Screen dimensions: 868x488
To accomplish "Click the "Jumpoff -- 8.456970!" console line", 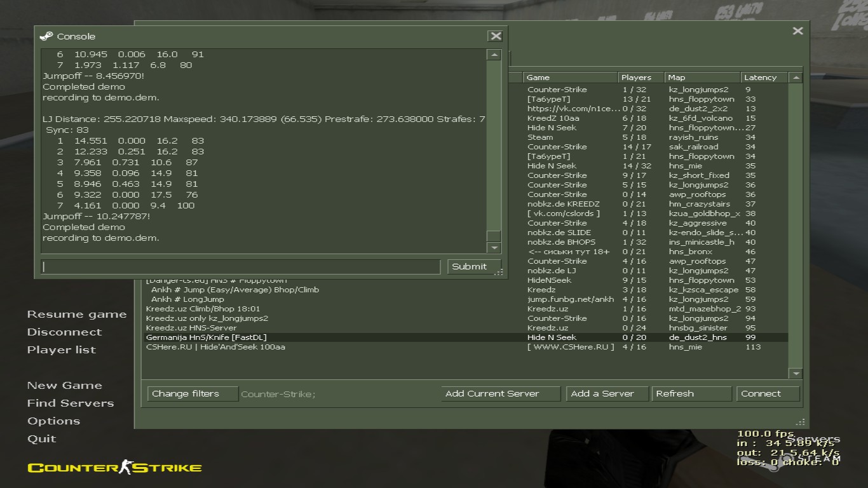I will coord(93,76).
